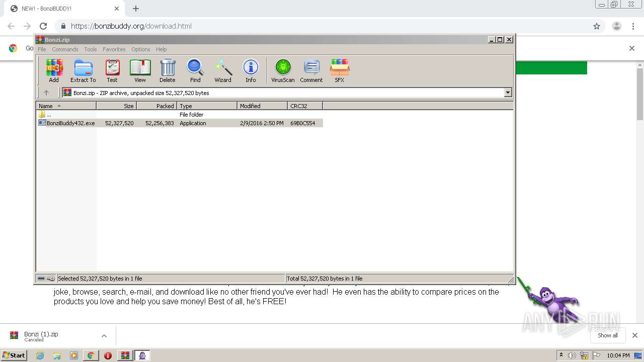Viewport: 644px width, 362px height.
Task: Click the taskbar clock 10:04 PM
Action: tap(618, 355)
